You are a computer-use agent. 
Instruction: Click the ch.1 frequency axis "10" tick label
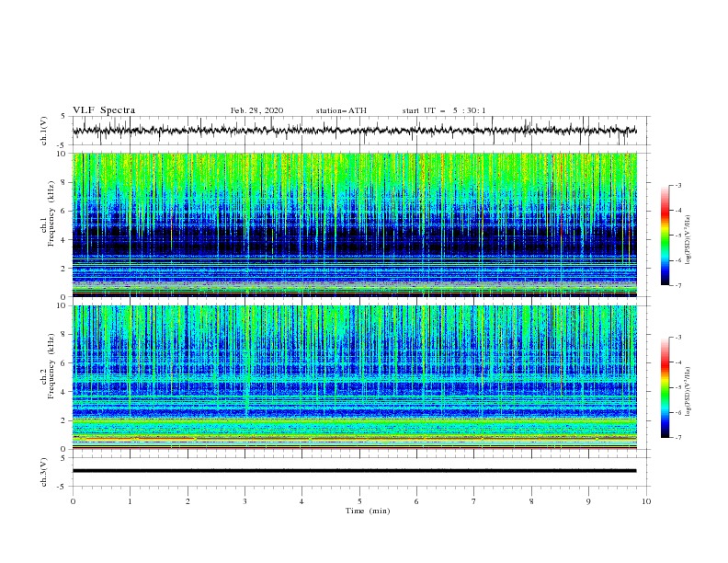click(62, 154)
